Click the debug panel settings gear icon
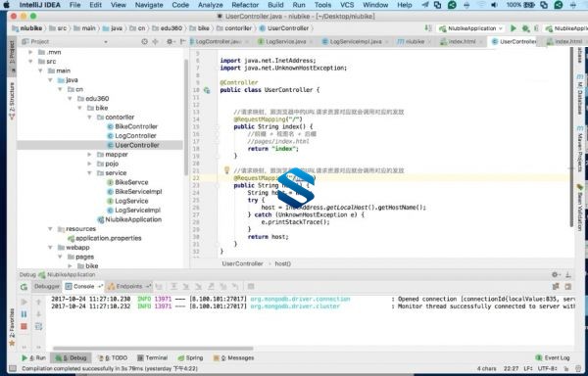Image resolution: width=588 pixels, height=376 pixels. click(556, 274)
